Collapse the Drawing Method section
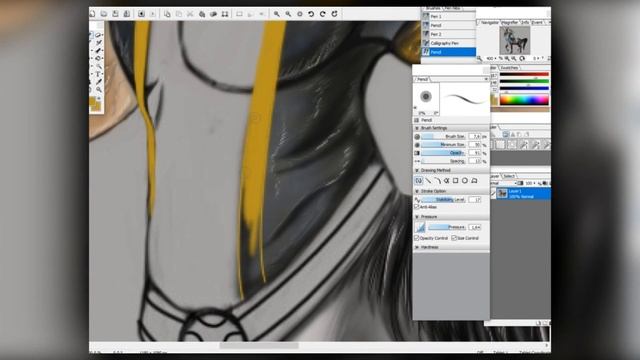This screenshot has width=640, height=360. [x=417, y=170]
